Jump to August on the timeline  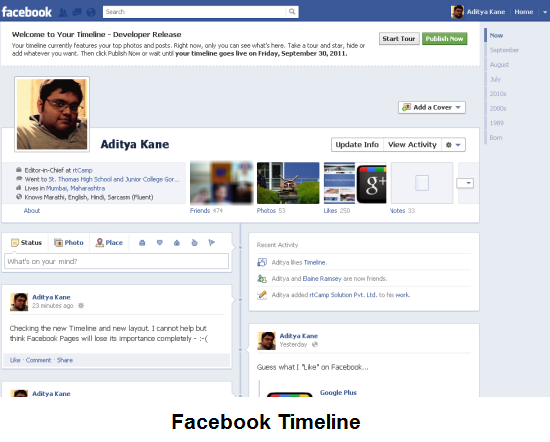click(x=499, y=65)
